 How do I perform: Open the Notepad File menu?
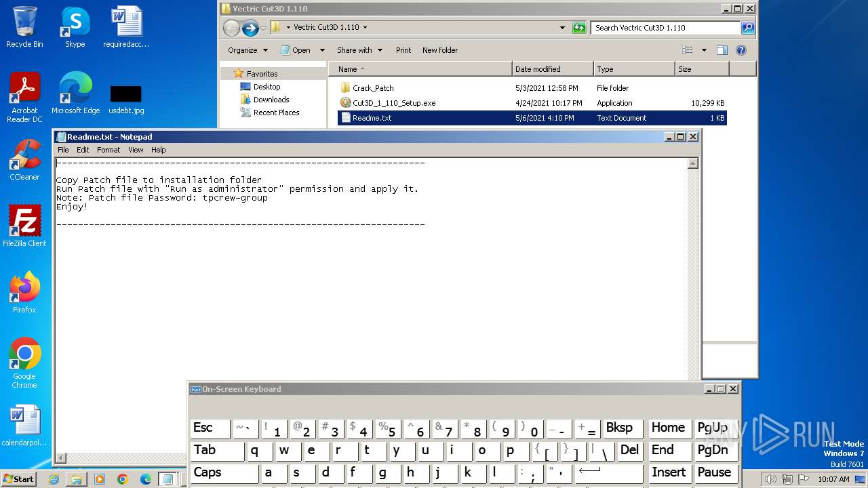coord(63,150)
